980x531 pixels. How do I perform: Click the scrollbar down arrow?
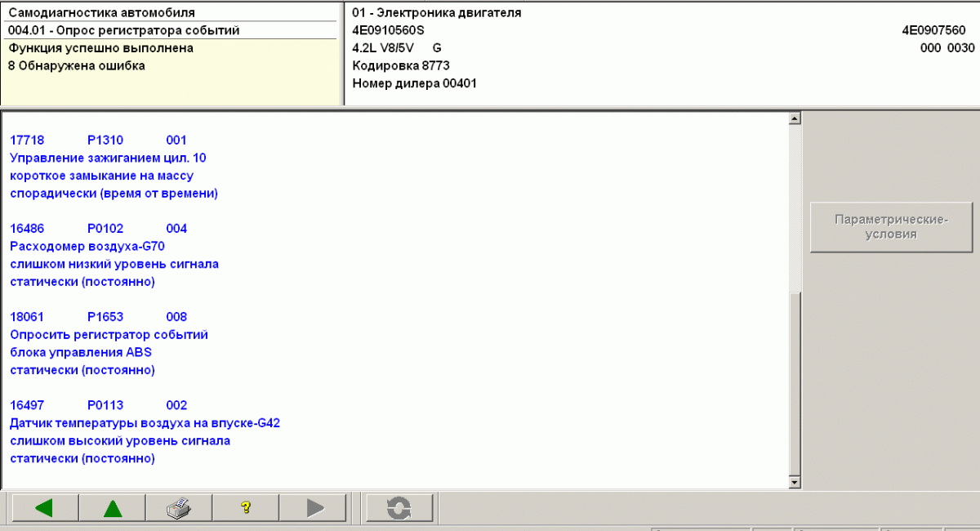(795, 483)
